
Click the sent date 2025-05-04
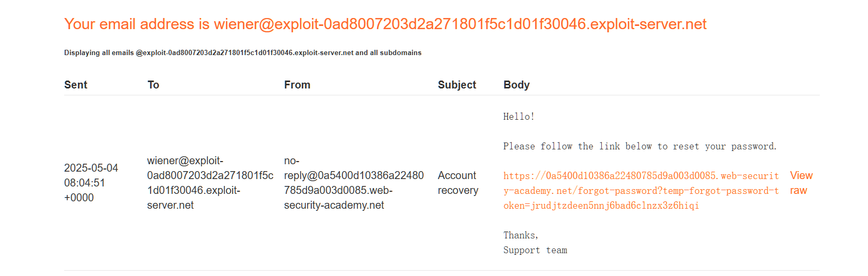pyautogui.click(x=91, y=168)
